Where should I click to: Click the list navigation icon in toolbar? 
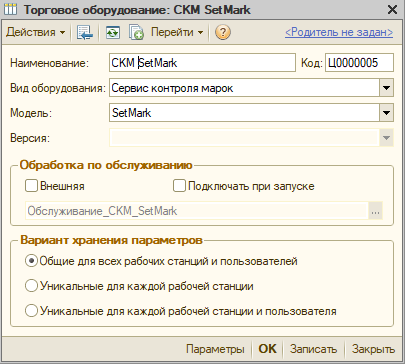(x=85, y=33)
